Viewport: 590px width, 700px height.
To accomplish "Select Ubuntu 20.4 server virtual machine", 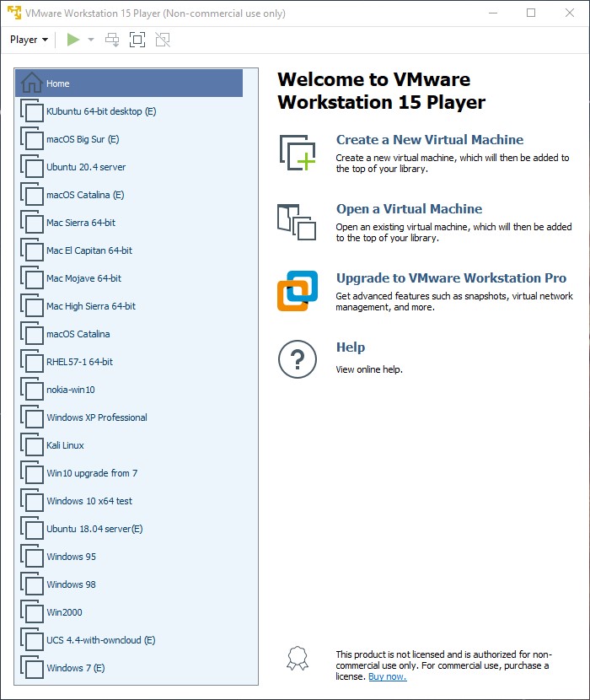I will click(x=129, y=167).
